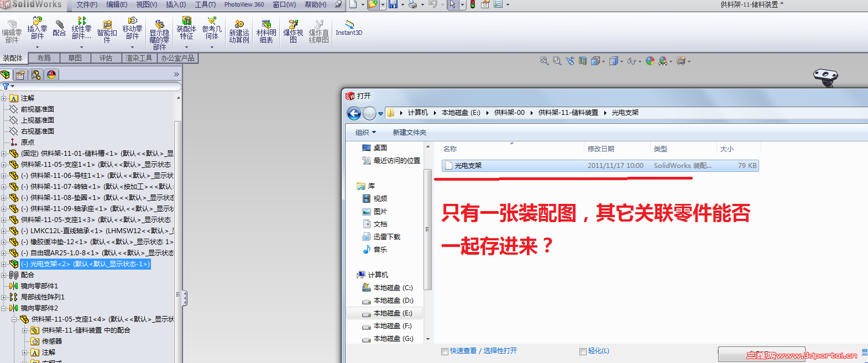Toggle the Instant3D tool

(349, 28)
